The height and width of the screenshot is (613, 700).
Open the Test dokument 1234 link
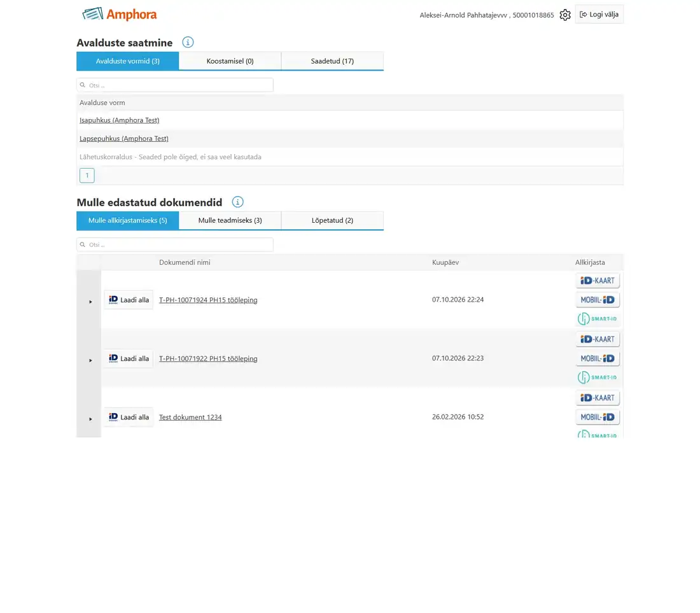click(x=190, y=417)
